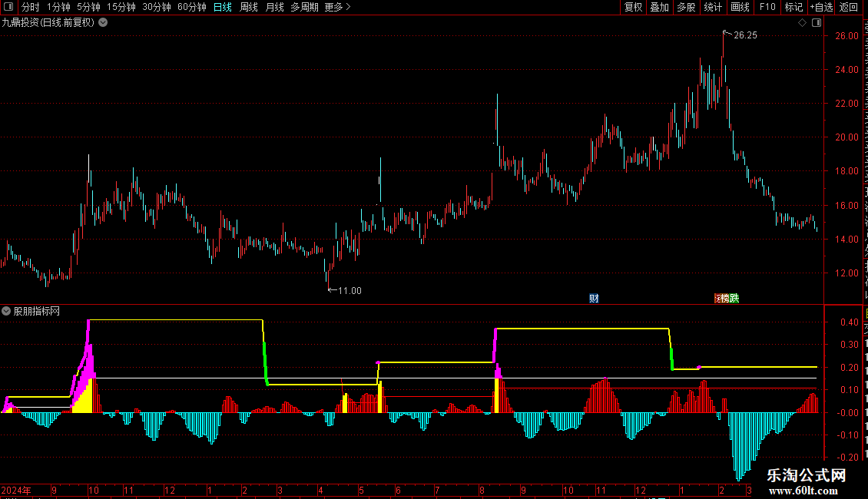The image size is (868, 499).
Task: Open F10 company info
Action: [767, 7]
